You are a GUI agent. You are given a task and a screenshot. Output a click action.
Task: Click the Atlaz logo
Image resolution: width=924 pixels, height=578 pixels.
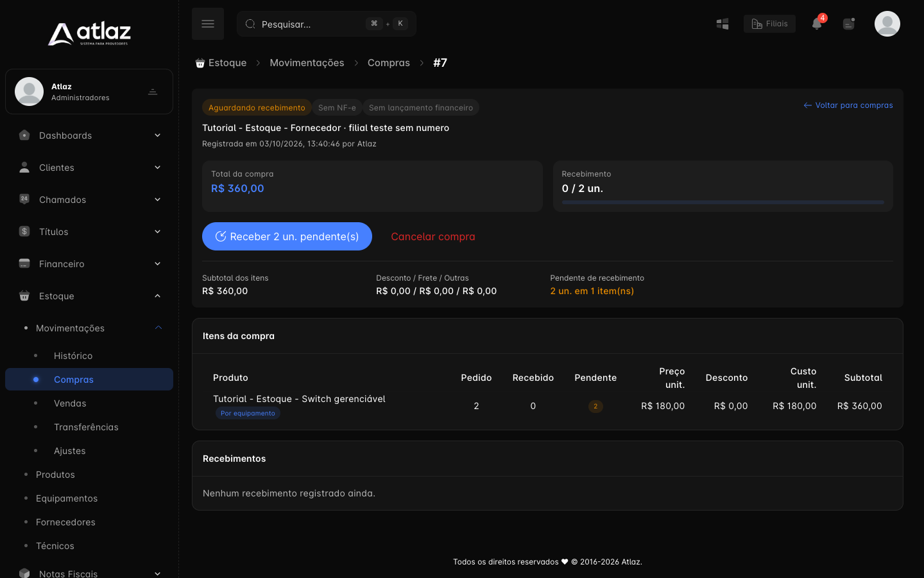pos(89,34)
